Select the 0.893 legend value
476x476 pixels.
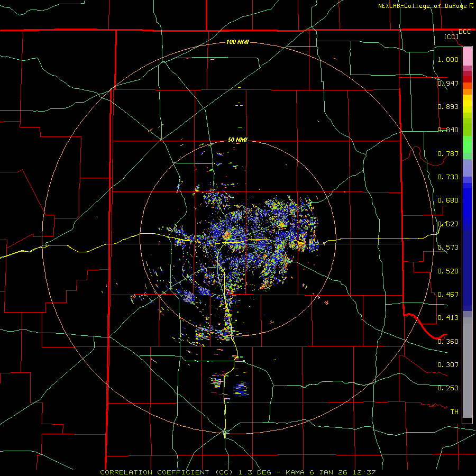tap(448, 106)
